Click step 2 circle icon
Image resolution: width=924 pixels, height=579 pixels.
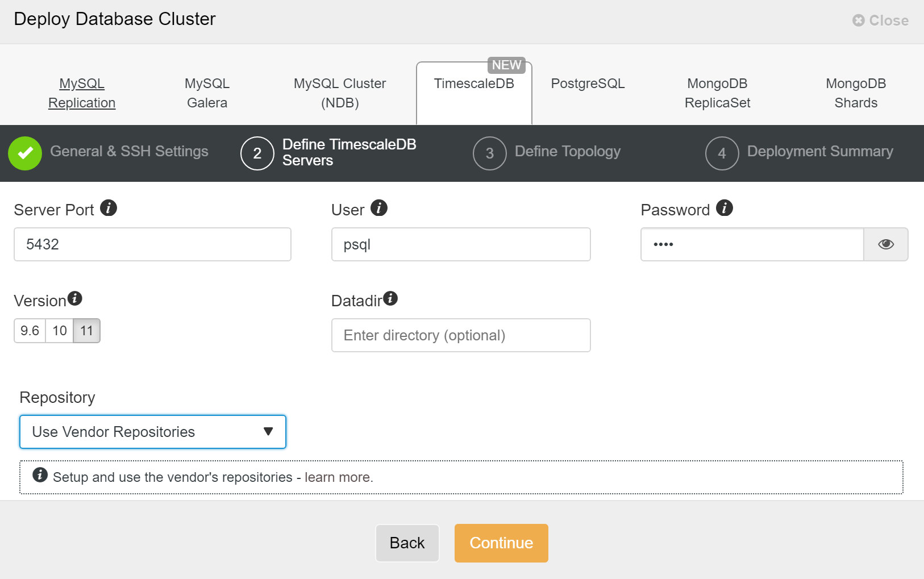[x=257, y=153]
